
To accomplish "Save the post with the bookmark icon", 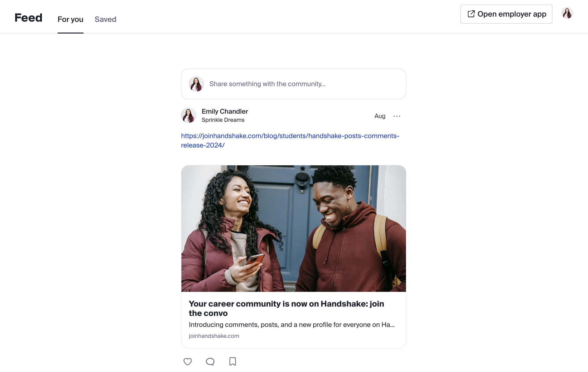I will [x=232, y=361].
